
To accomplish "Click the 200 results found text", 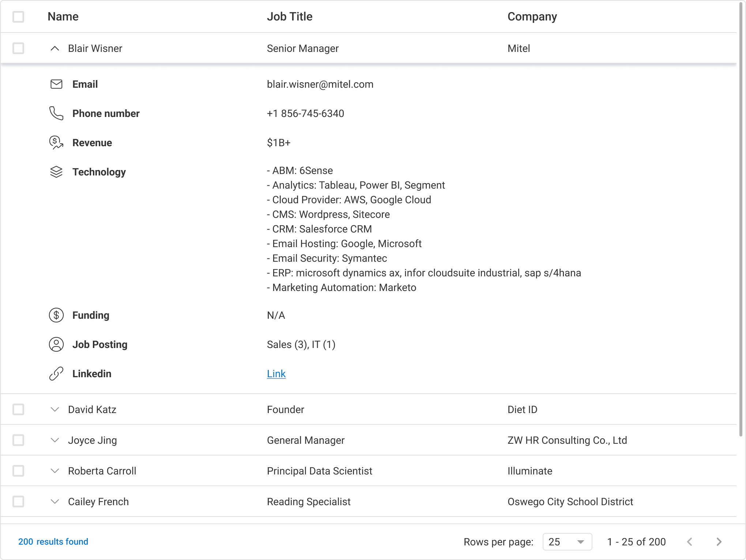I will pos(53,542).
